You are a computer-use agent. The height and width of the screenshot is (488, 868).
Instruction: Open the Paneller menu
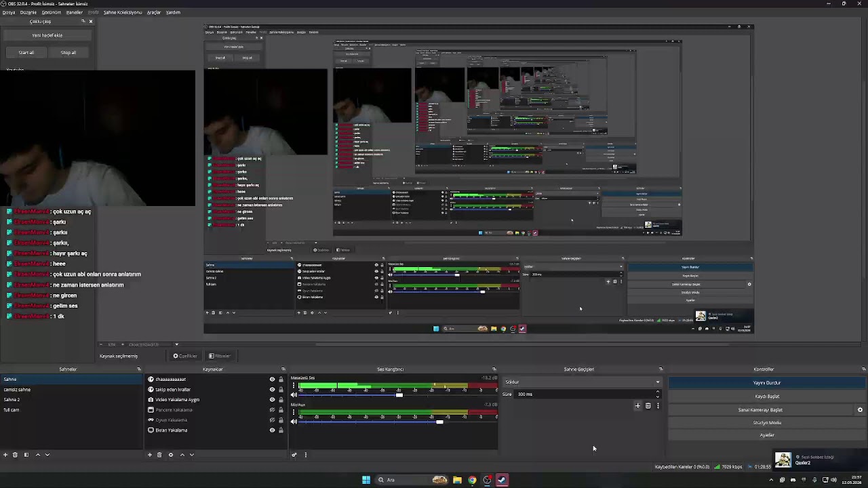point(75,12)
